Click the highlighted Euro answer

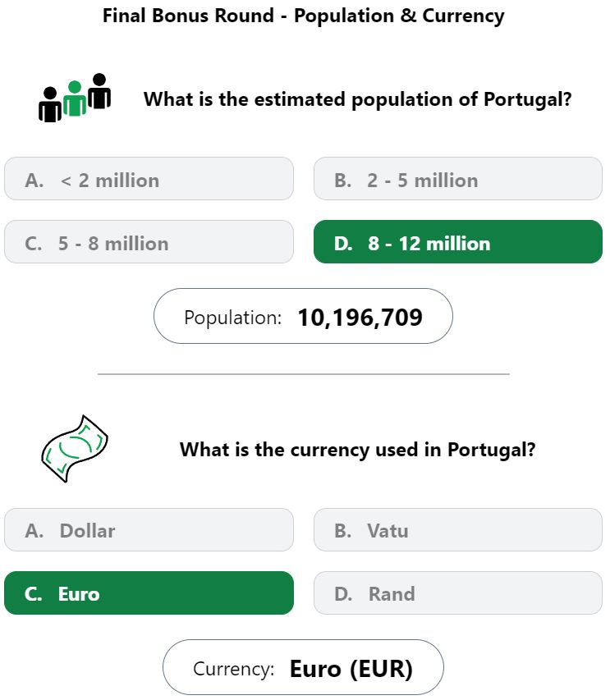click(x=149, y=592)
